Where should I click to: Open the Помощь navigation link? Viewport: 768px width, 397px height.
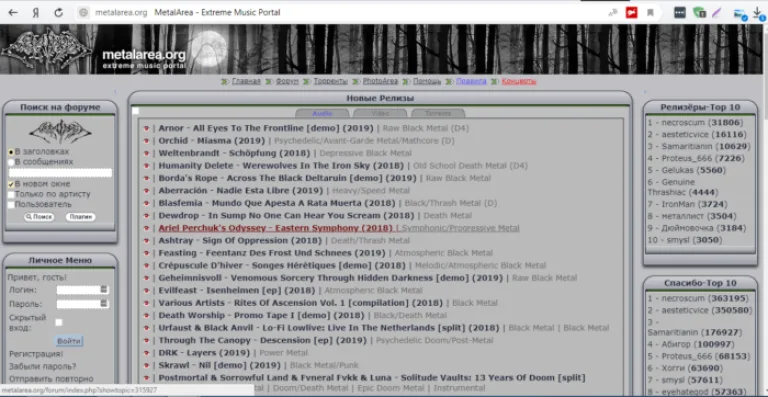(x=427, y=81)
